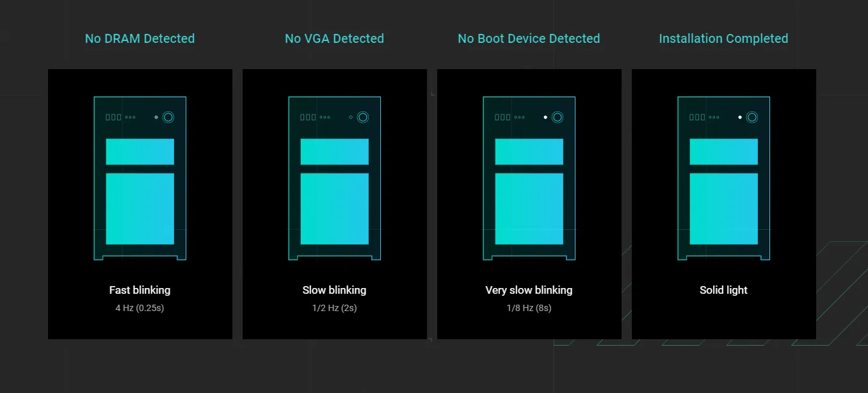Image resolution: width=868 pixels, height=393 pixels.
Task: Click the "Slow blinking" label
Action: (x=334, y=290)
